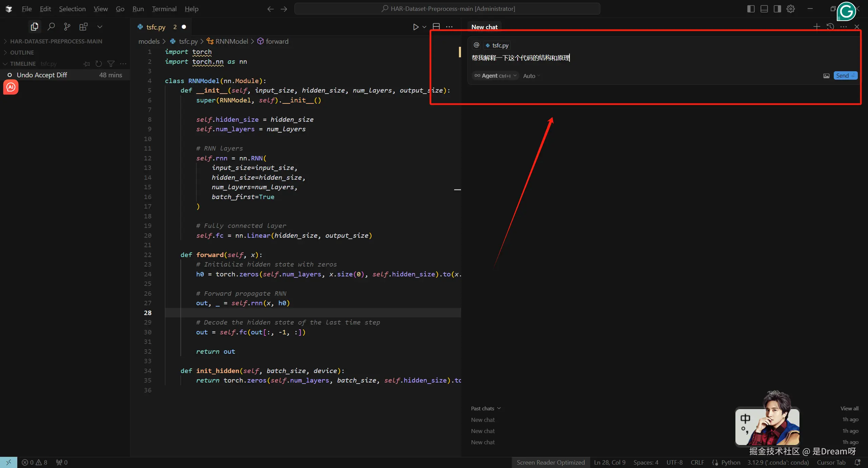Toggle the bottom panel layout icon
Screen dimensions: 868x468
point(764,9)
